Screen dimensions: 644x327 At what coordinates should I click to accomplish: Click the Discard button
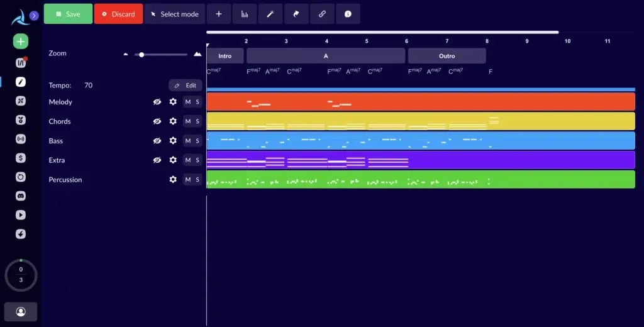coord(118,14)
